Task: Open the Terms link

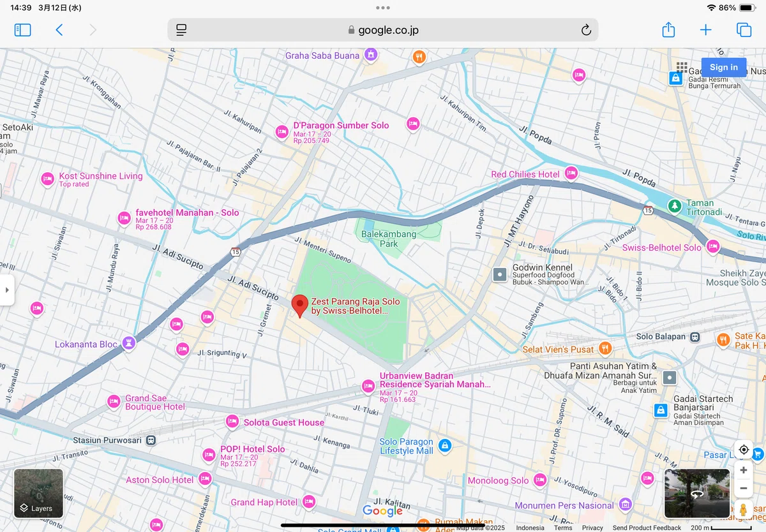Action: pos(563,528)
